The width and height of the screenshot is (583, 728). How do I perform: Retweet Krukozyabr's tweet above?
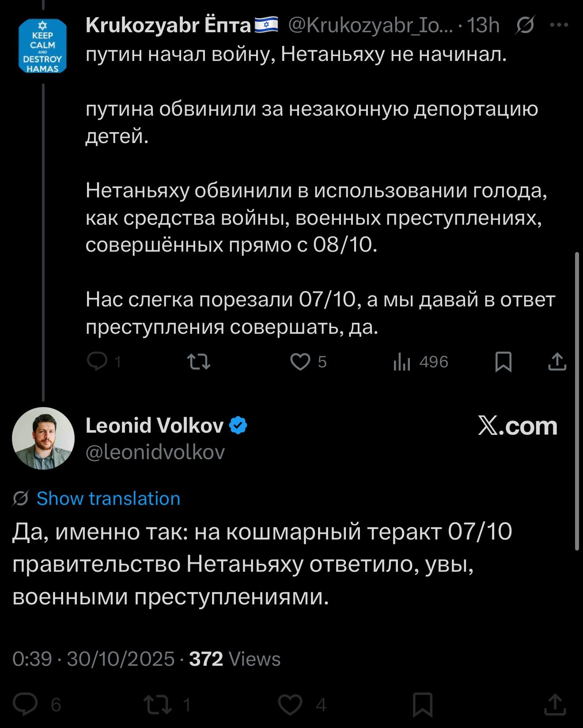point(199,362)
